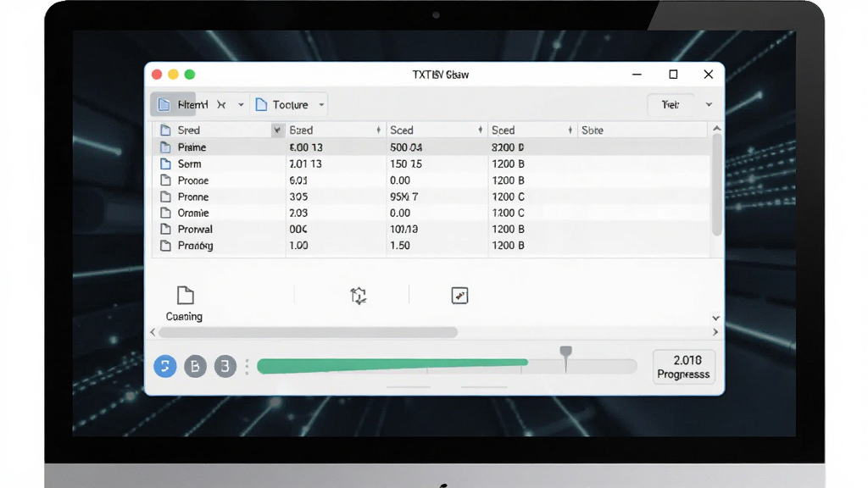Click the gray circular 3 icon
The height and width of the screenshot is (488, 868).
pos(225,366)
